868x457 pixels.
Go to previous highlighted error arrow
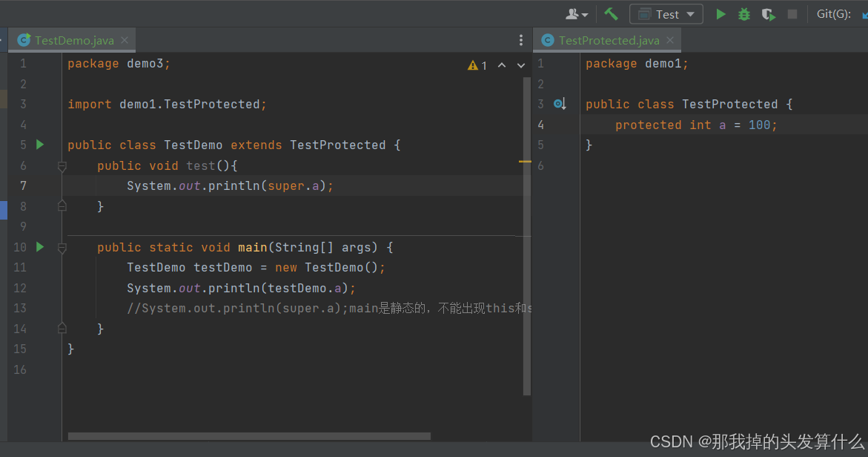tap(502, 65)
